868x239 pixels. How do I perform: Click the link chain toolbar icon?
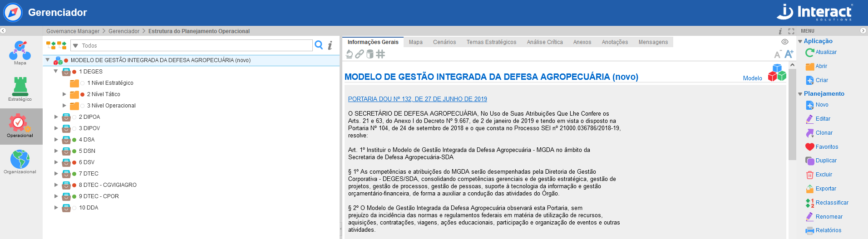coord(359,54)
